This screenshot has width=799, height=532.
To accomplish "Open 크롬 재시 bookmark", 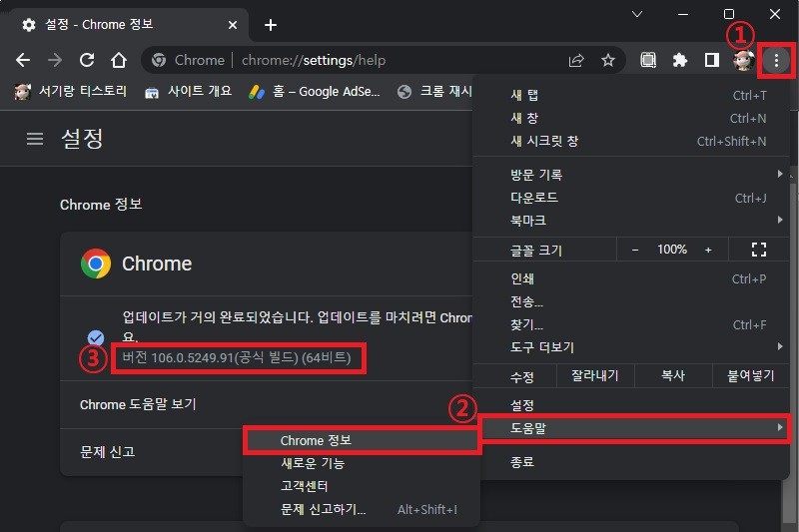I will coord(434,92).
